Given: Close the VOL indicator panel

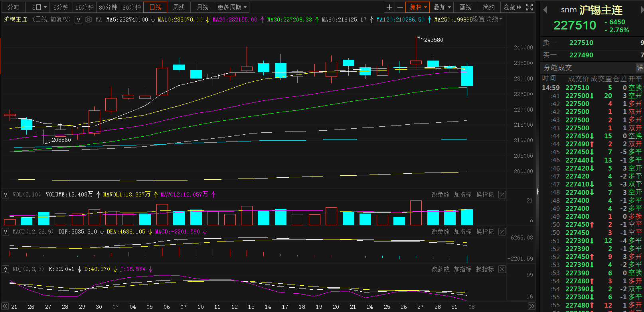Looking at the screenshot, I should point(502,195).
